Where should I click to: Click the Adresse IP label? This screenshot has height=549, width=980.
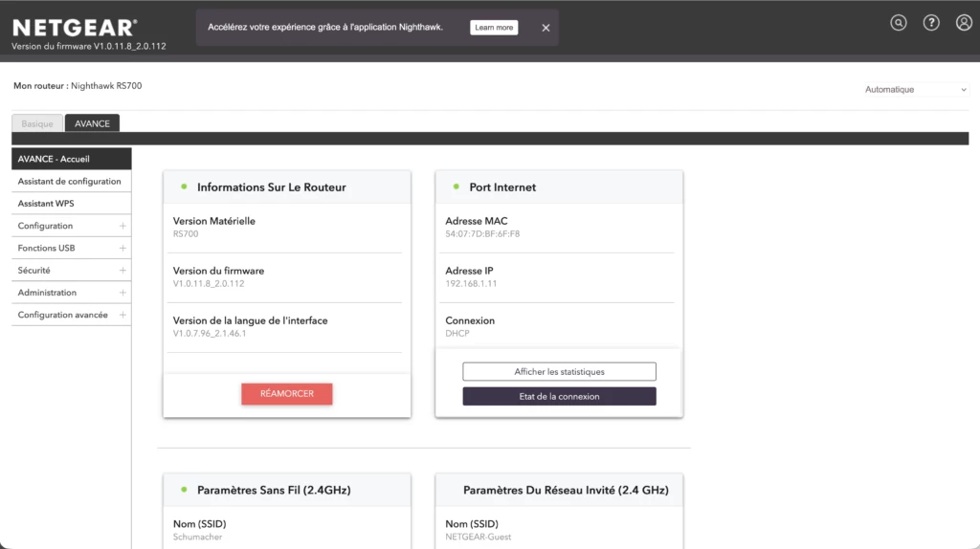pos(469,271)
